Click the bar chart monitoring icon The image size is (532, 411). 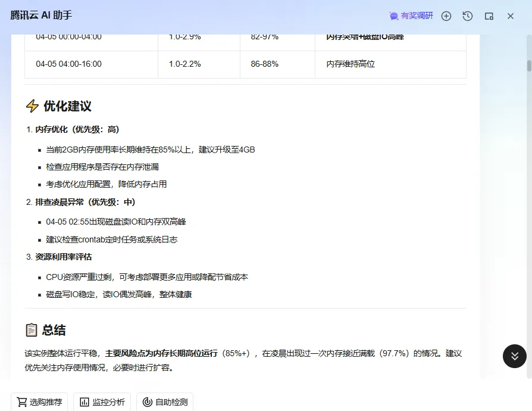click(84, 402)
